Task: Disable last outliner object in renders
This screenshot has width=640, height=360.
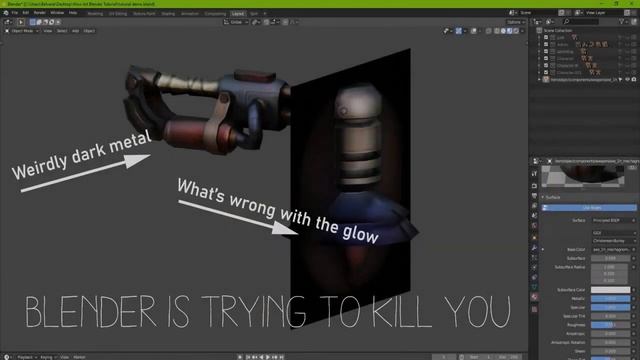Action: coord(634,80)
